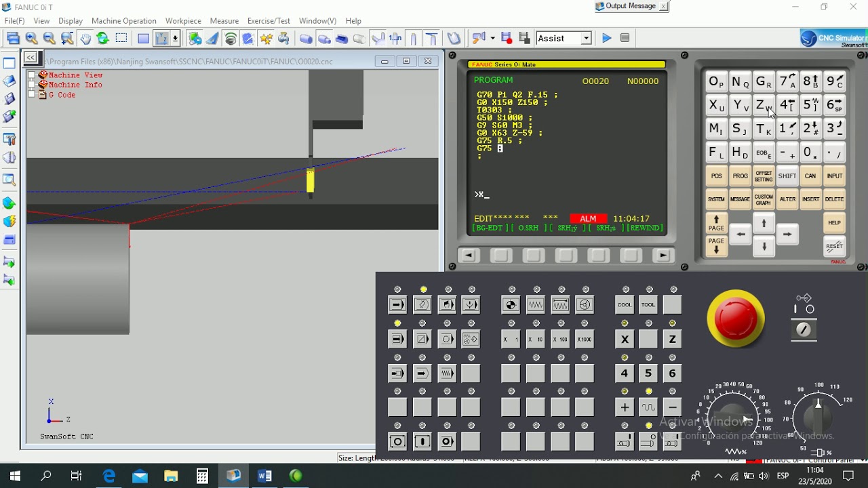
Task: Open the Measure menu
Action: tap(224, 21)
